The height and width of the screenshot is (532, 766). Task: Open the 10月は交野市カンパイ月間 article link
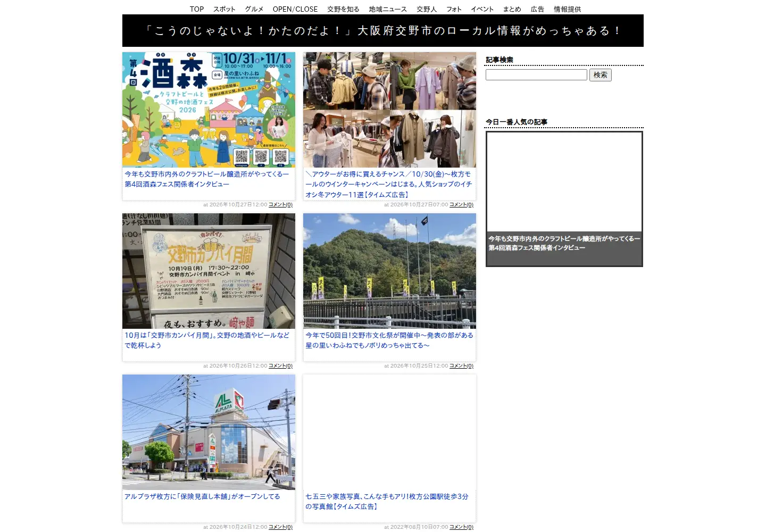[207, 340]
